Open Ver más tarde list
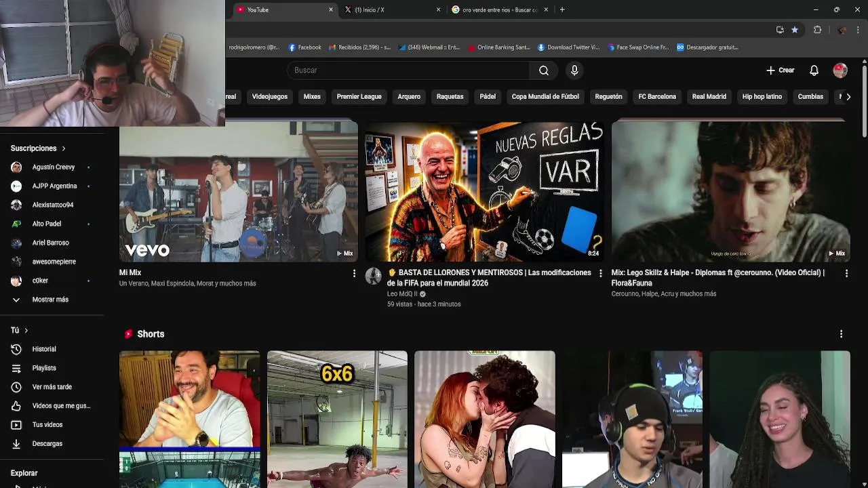Image resolution: width=868 pixels, height=488 pixels. click(52, 387)
